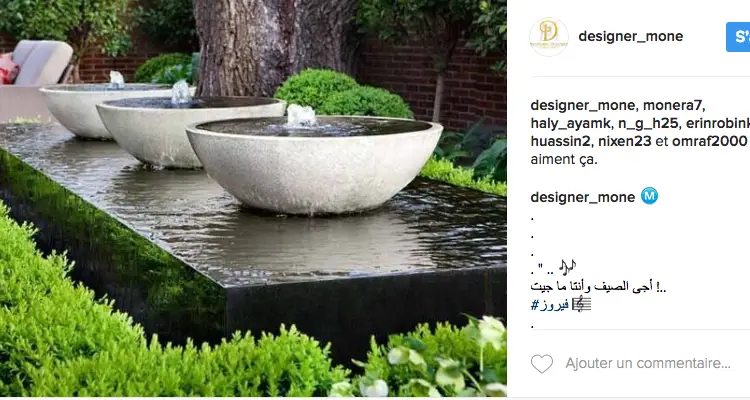Open the #فيروز hashtag link
Screen dimensions: 750x400
coord(550,304)
